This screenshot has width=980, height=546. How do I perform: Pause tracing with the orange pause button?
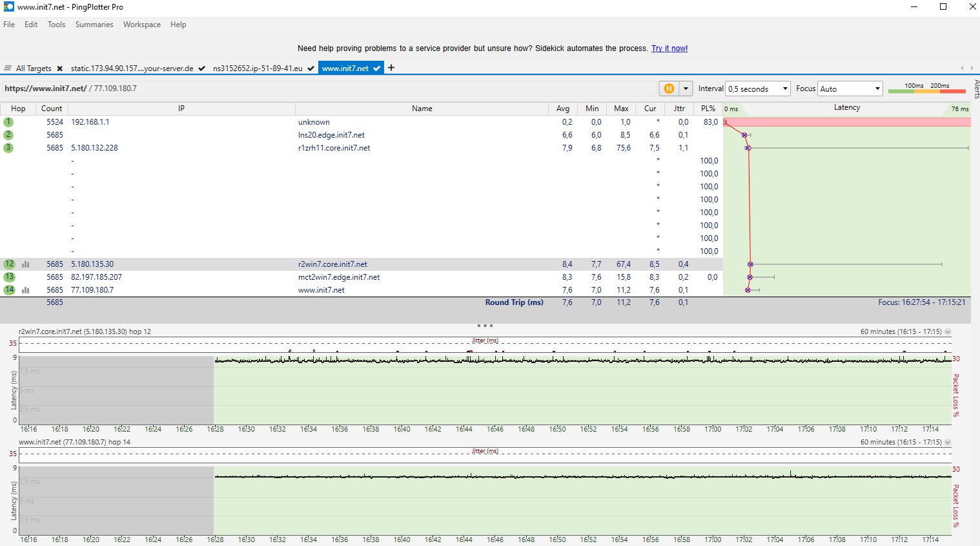669,89
